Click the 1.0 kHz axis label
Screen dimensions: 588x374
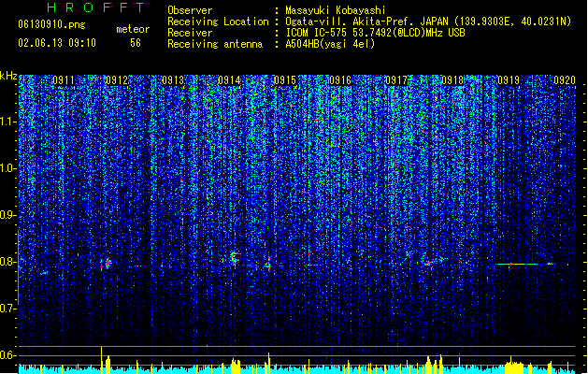click(x=8, y=168)
